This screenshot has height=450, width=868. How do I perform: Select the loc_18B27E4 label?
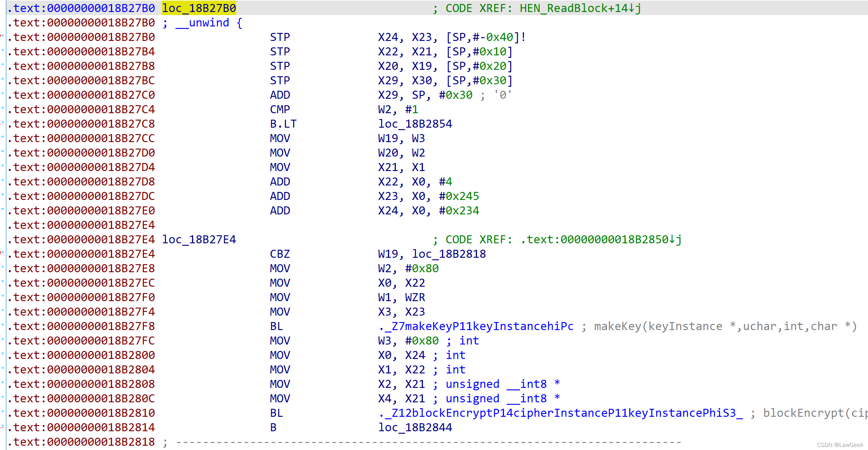tap(199, 240)
